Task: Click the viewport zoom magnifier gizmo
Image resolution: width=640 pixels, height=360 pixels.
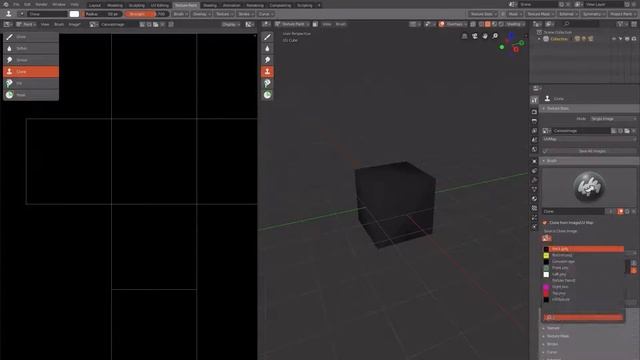Action: pos(495,36)
